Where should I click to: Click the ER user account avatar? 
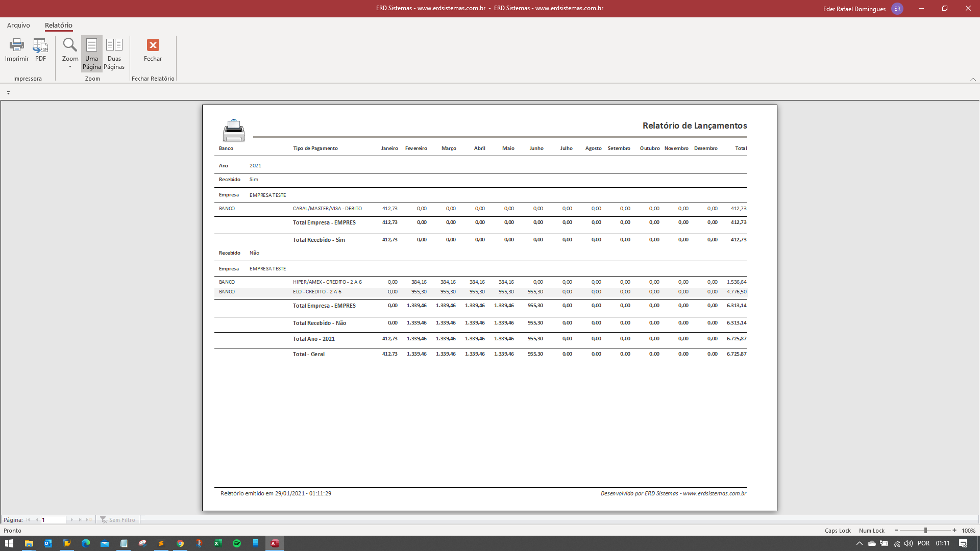(x=897, y=9)
